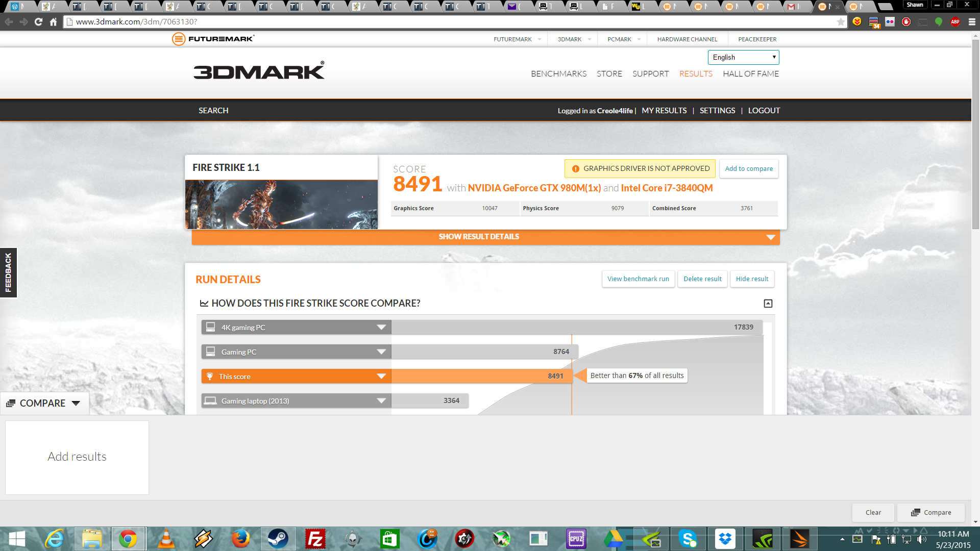
Task: Open the English language dropdown
Action: (x=743, y=57)
